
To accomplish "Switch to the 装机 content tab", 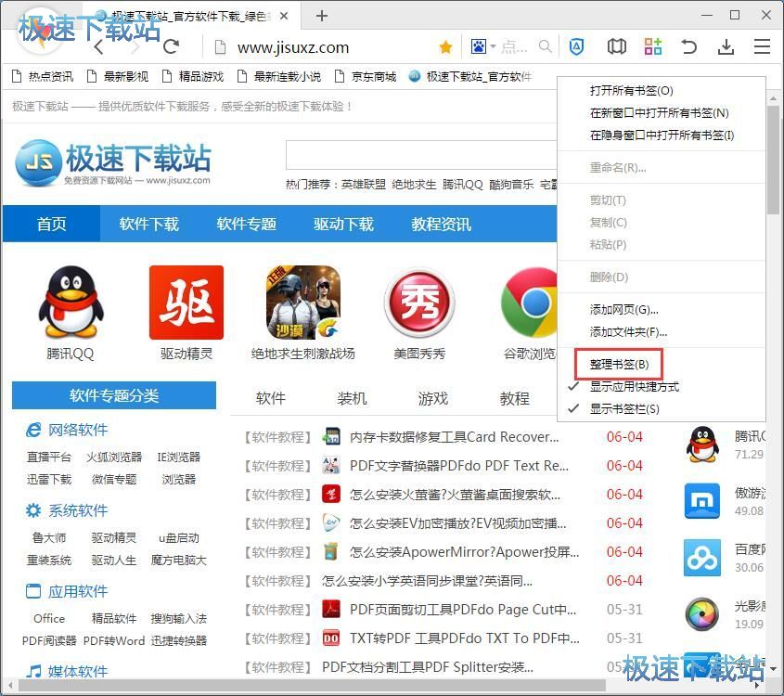I will pyautogui.click(x=352, y=398).
